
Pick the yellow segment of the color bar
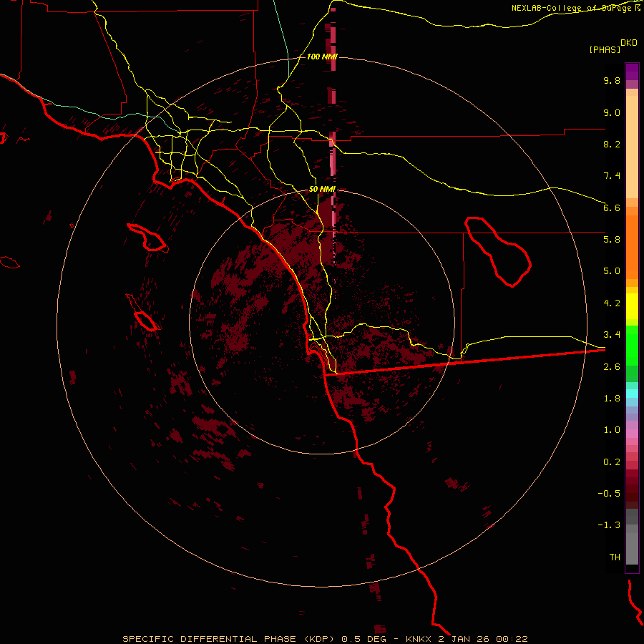632,306
